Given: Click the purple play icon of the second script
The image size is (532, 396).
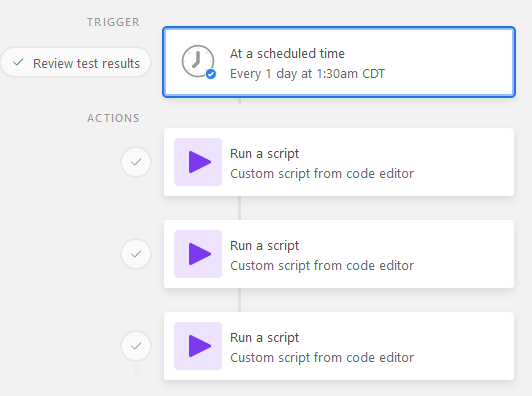Looking at the screenshot, I should (198, 254).
